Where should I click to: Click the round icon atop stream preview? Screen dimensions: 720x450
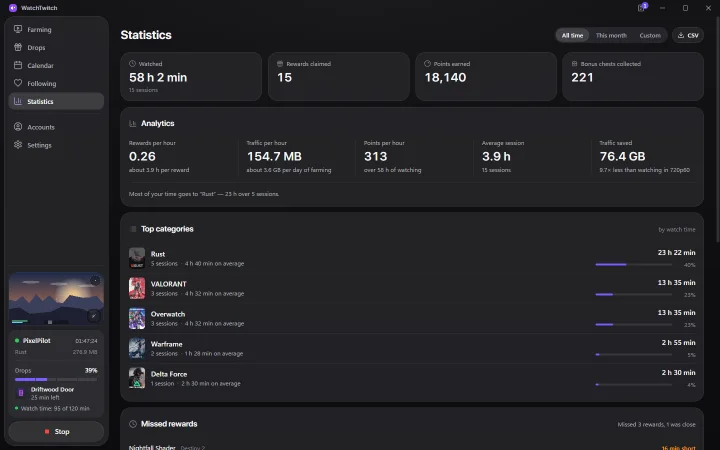tap(95, 280)
